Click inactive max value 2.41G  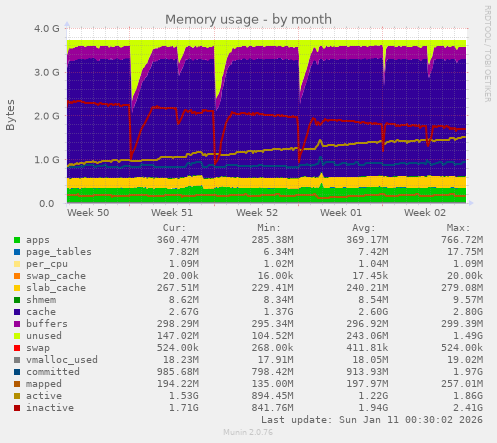pos(468,408)
